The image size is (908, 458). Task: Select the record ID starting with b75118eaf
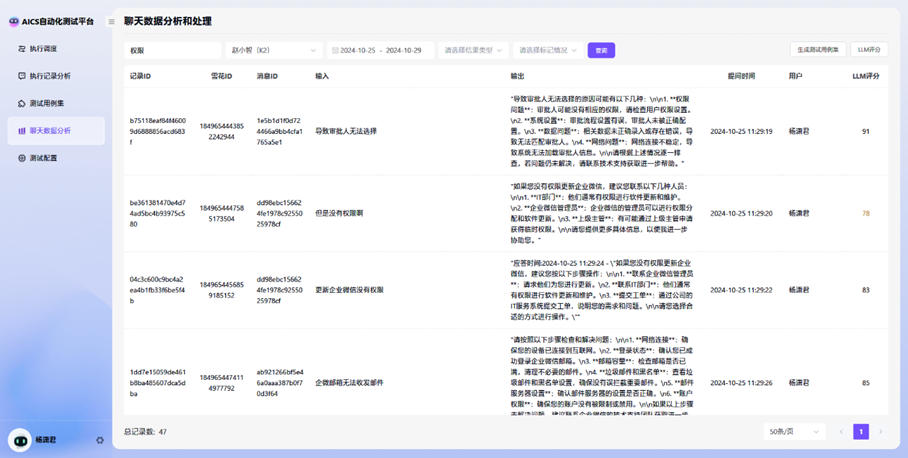pos(158,131)
